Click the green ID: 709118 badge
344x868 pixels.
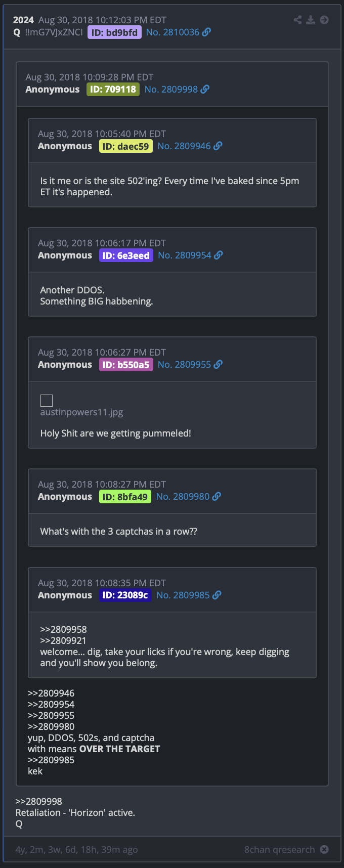[113, 90]
